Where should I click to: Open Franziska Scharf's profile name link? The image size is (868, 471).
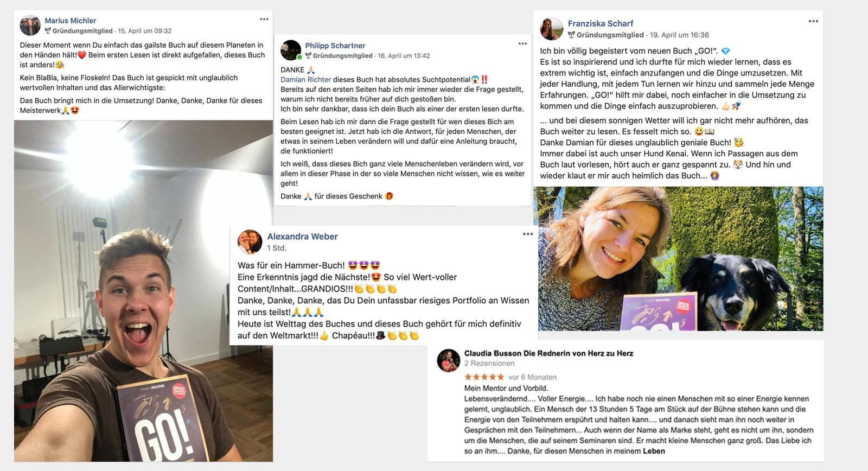point(601,23)
